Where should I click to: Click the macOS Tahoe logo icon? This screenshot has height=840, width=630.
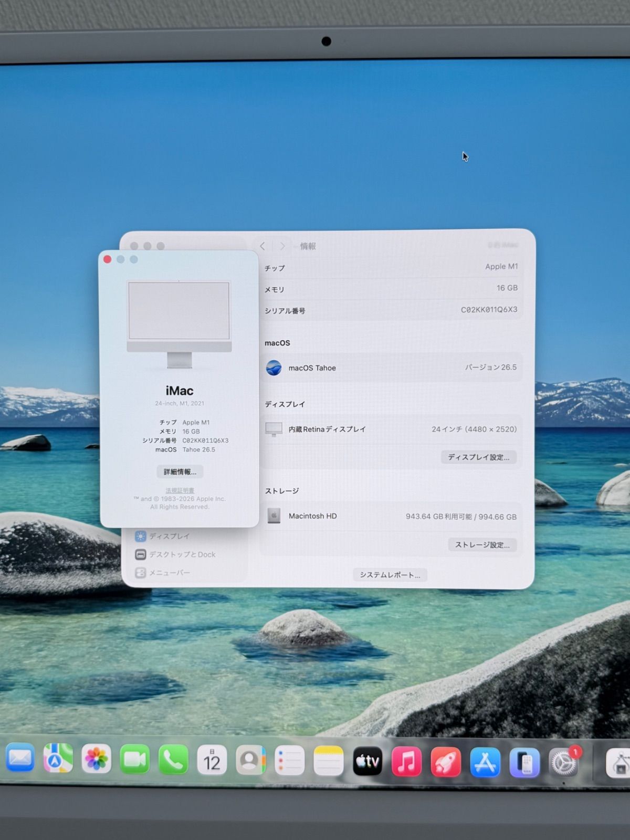274,368
